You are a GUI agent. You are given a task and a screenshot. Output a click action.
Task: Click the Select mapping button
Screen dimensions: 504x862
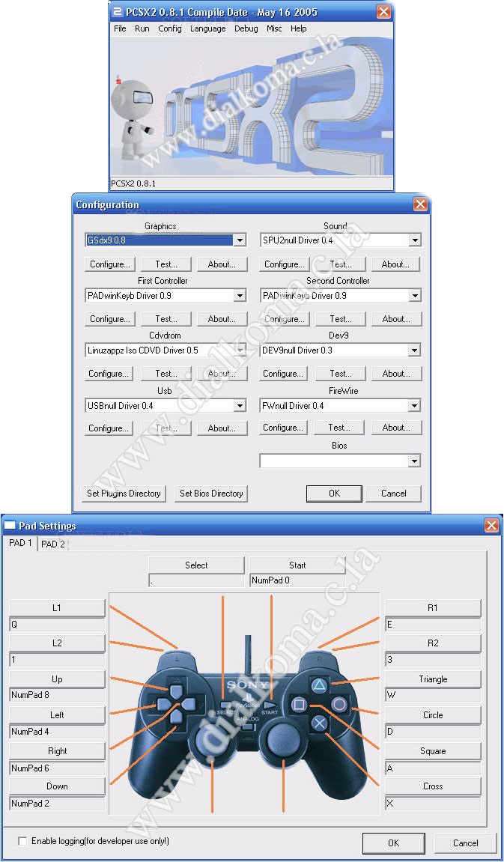(196, 565)
